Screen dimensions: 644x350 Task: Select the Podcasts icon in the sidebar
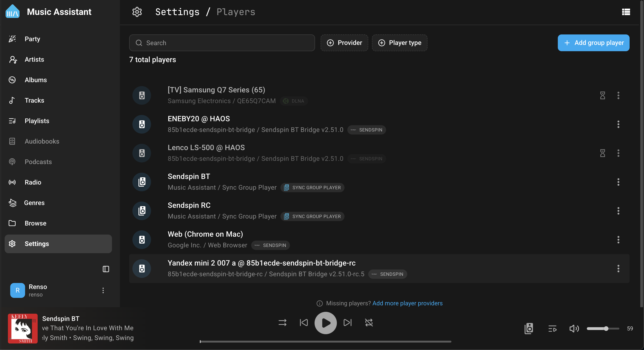click(x=13, y=162)
